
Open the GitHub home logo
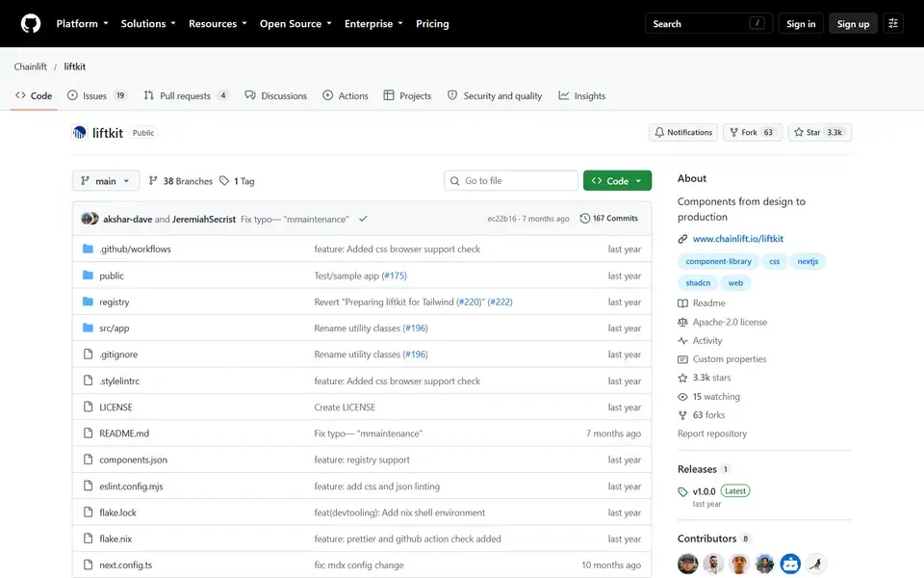[x=31, y=23]
